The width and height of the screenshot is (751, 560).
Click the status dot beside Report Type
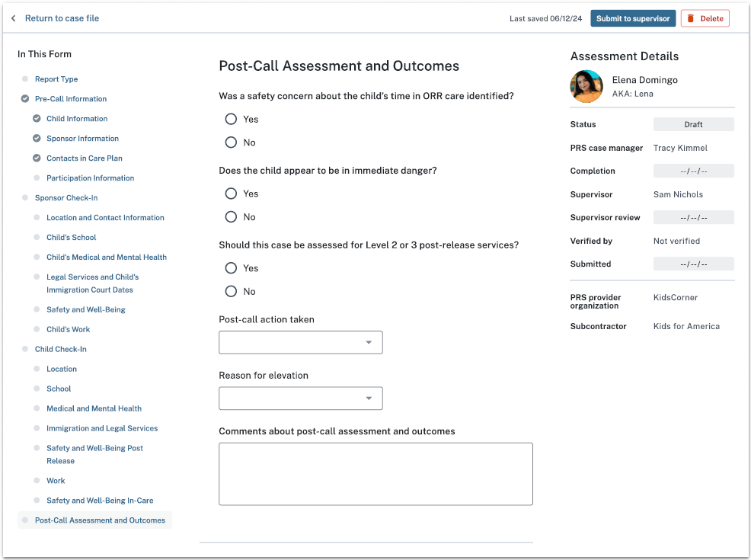point(25,79)
